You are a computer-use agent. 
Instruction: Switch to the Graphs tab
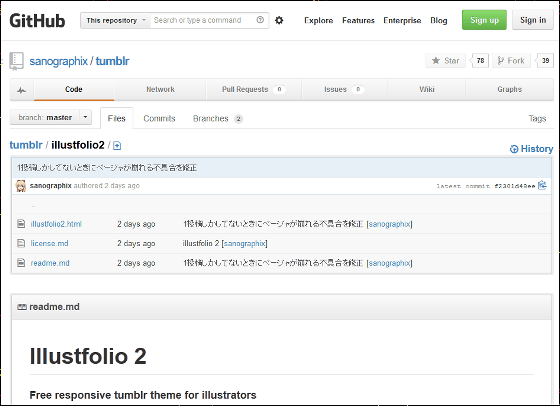point(510,90)
